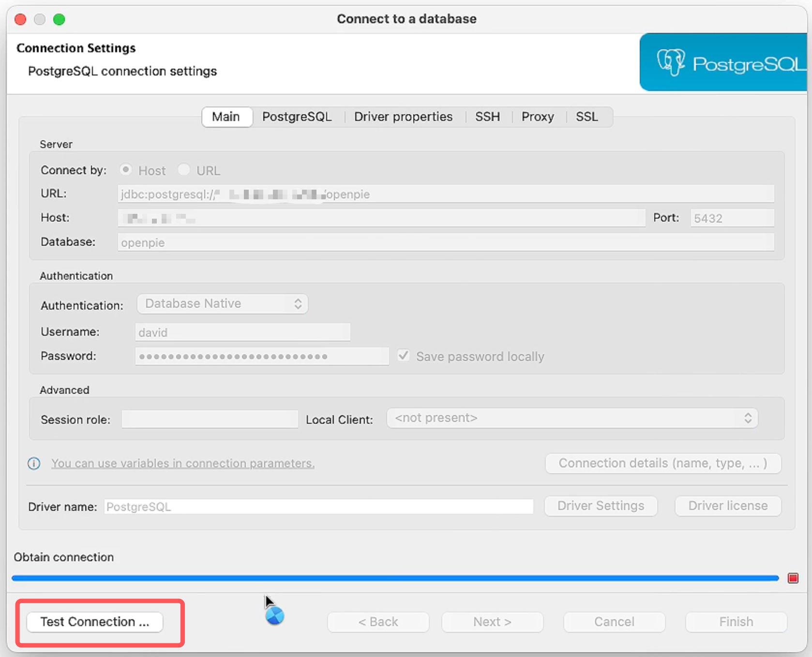This screenshot has height=657, width=812.
Task: Click the Test Connection button
Action: [x=95, y=622]
